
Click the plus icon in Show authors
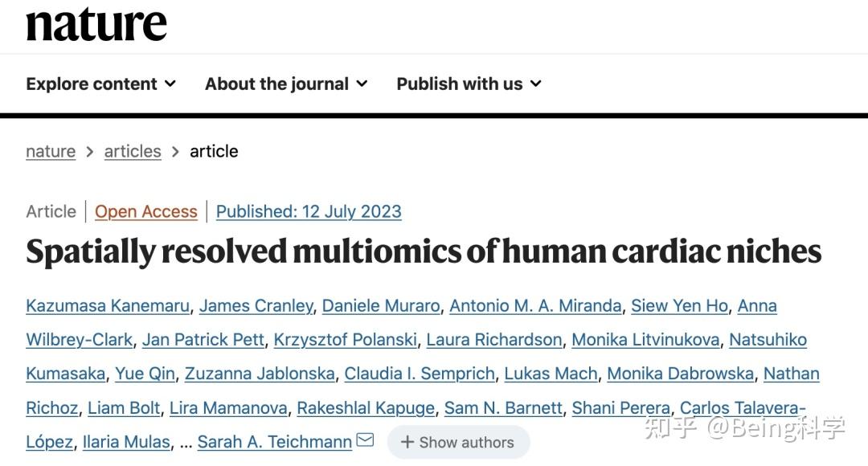click(407, 442)
